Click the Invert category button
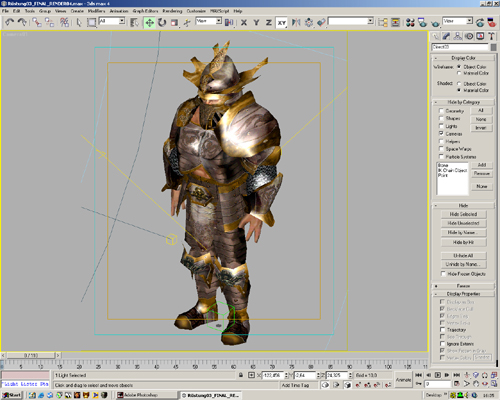 (481, 128)
